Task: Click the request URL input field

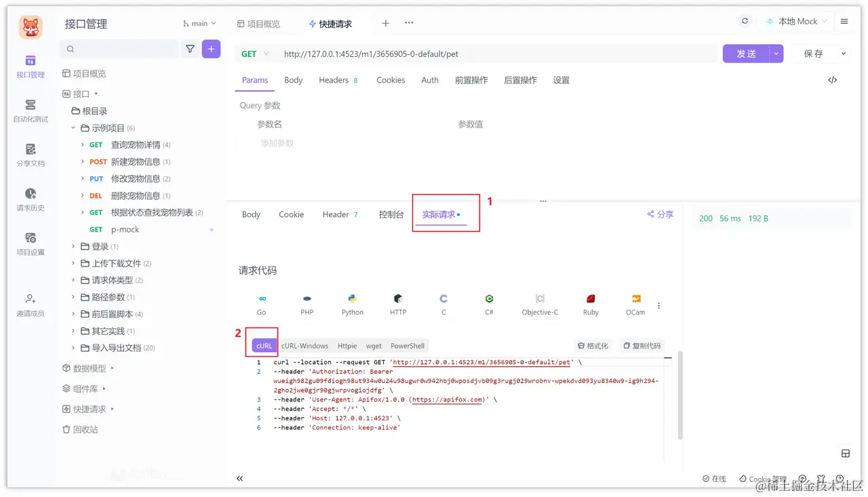Action: click(498, 54)
